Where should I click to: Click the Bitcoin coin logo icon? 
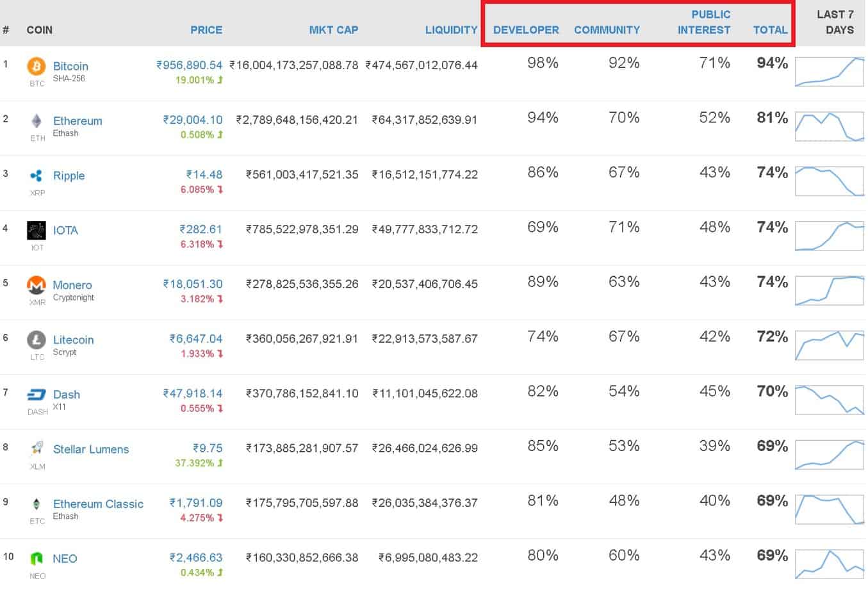coord(37,66)
